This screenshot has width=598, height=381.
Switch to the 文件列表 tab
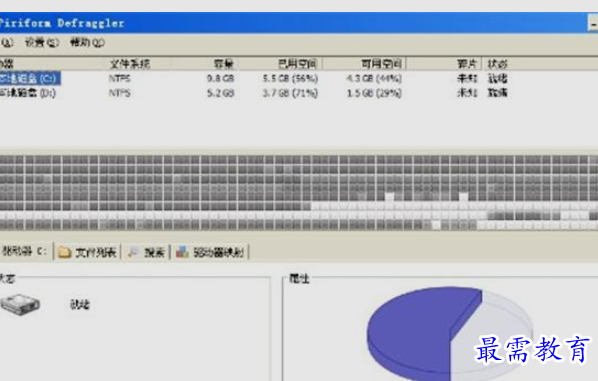87,252
